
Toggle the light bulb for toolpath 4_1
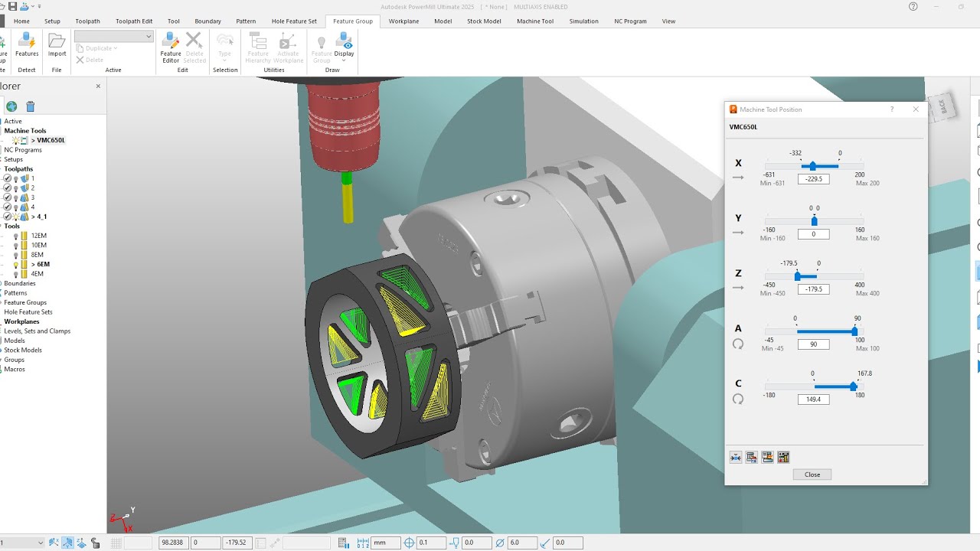(x=16, y=217)
